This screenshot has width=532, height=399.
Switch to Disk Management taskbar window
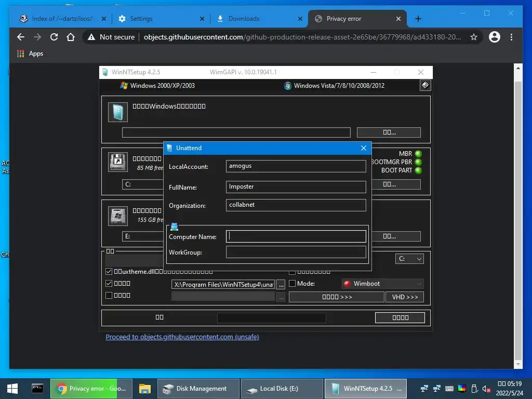[x=198, y=389]
